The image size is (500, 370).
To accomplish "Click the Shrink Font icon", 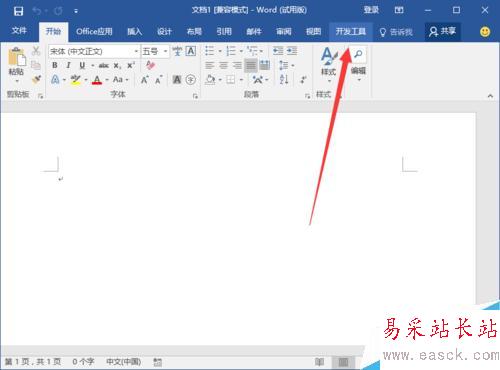I will click(158, 80).
